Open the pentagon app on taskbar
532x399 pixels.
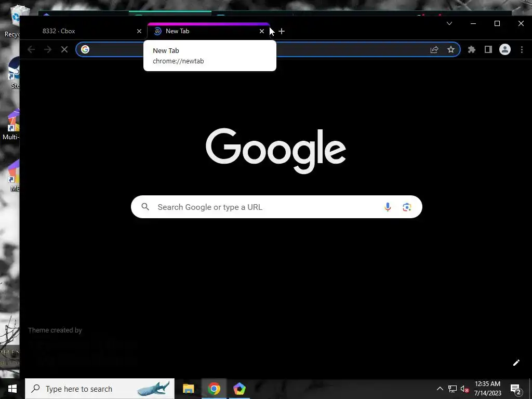pyautogui.click(x=239, y=389)
